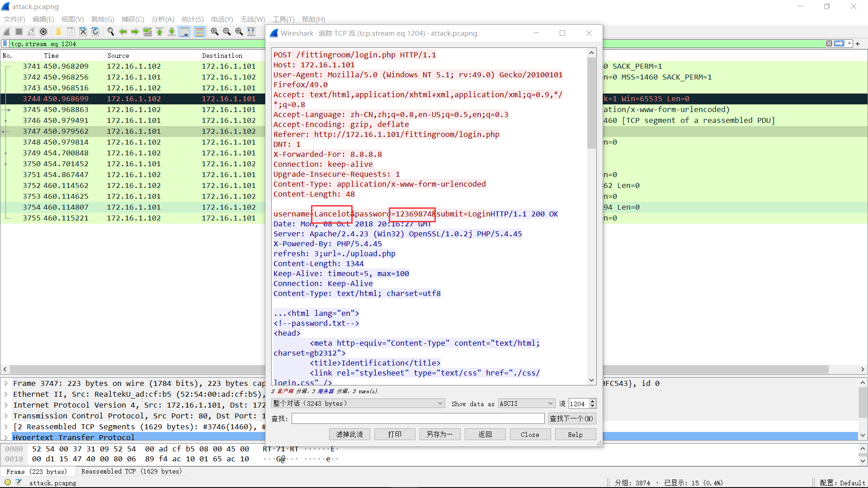Screen dimensions: 868x488
Task: Open the 视图(V) menu
Action: [73, 19]
